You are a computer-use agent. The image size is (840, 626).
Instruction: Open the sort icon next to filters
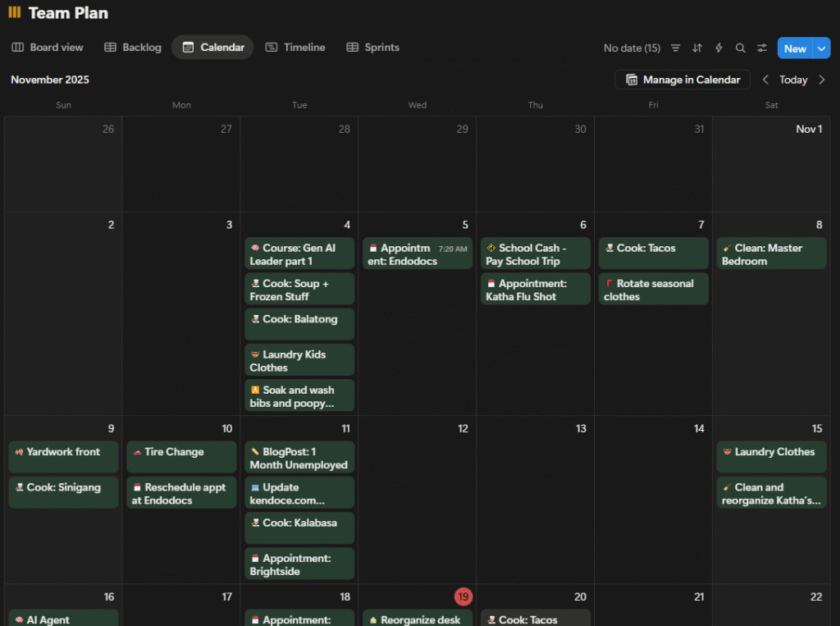pos(696,48)
